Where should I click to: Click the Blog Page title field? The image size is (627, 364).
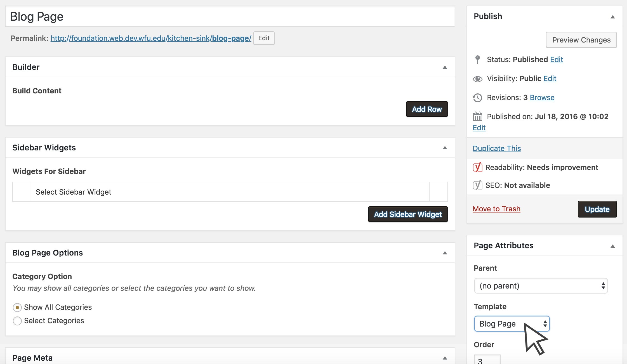pos(230,16)
